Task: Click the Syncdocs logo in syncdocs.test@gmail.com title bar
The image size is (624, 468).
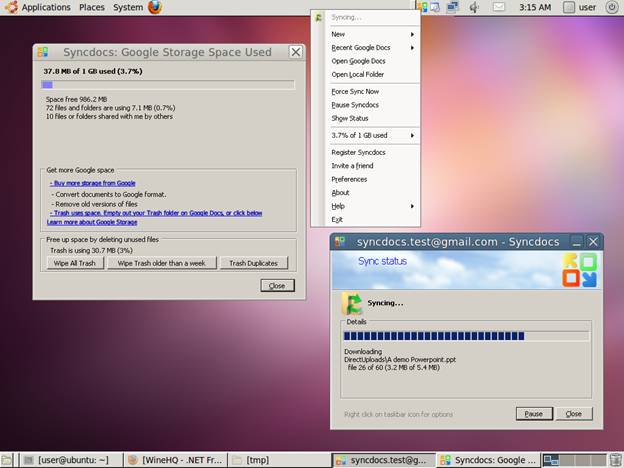Action: coord(340,242)
